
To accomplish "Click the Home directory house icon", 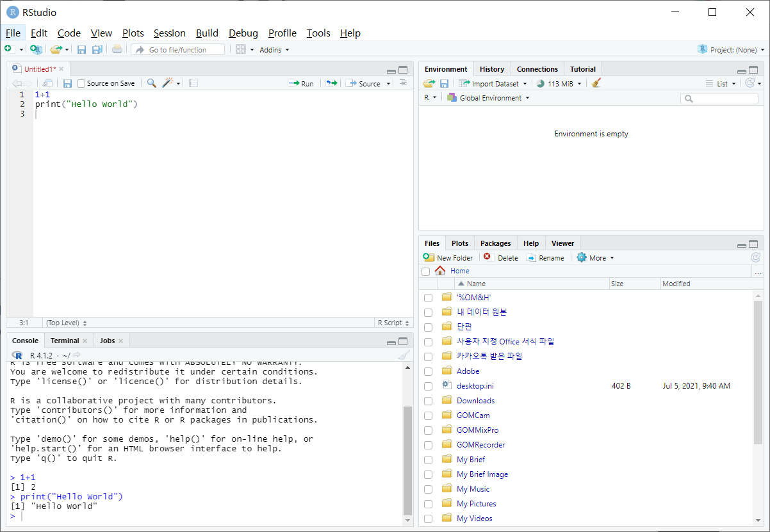I will point(440,271).
